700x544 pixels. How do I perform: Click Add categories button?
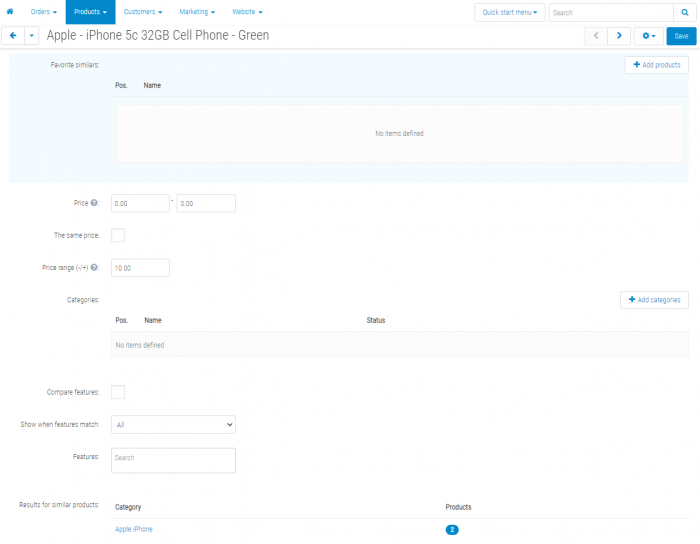(654, 300)
